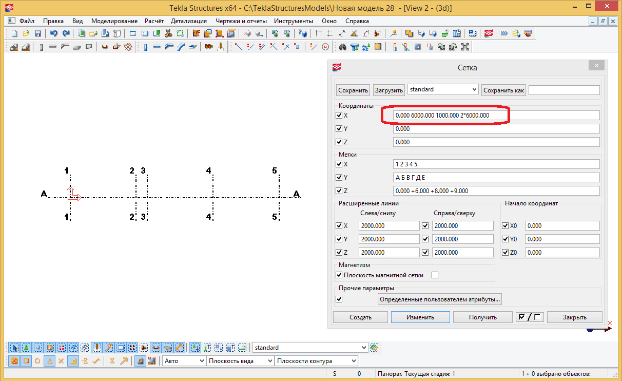622x381 pixels.
Task: Click the arrow pointer select-all switch icon
Action: click(14, 348)
